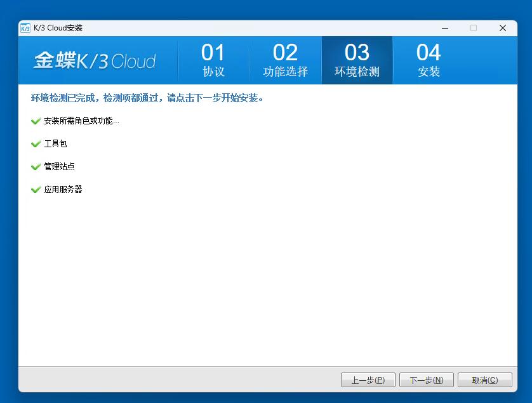The width and height of the screenshot is (532, 403).
Task: Click the green checkmark beside 安装所需角色或功能
Action: 36,121
